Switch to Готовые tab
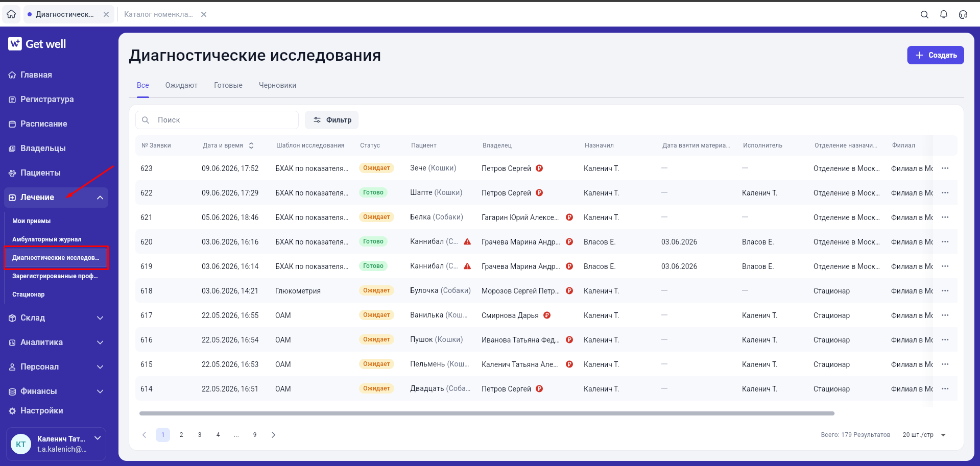Screen dimensions: 980x466 (228, 85)
